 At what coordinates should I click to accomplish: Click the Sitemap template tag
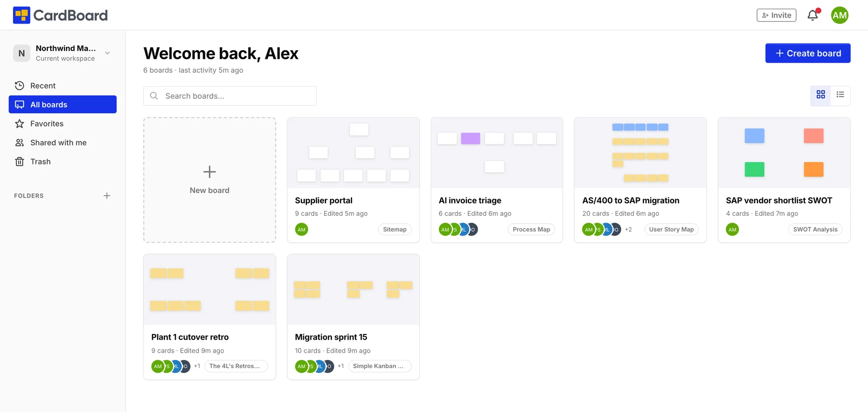[395, 229]
